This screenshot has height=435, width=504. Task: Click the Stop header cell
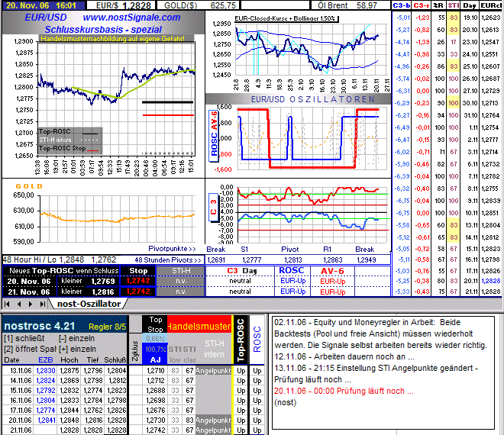[138, 271]
